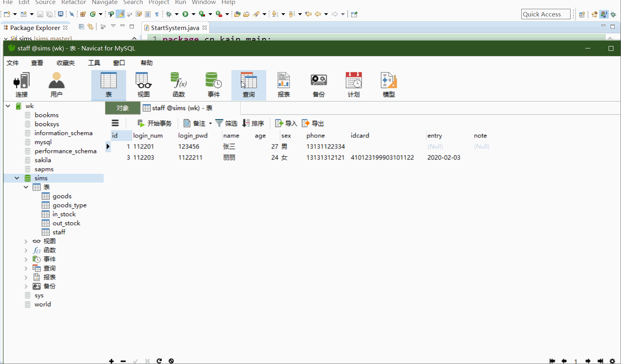Click the 导入 import button
Image resolution: width=621 pixels, height=364 pixels.
coord(286,123)
